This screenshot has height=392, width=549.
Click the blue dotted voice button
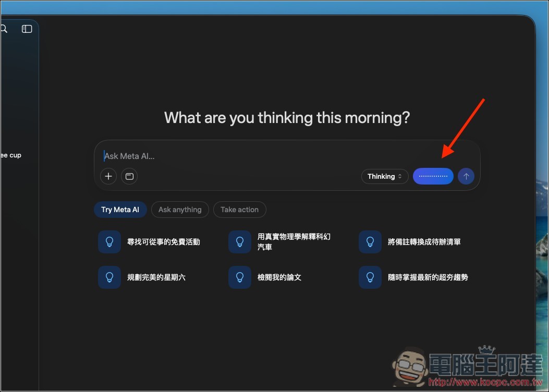pyautogui.click(x=433, y=176)
